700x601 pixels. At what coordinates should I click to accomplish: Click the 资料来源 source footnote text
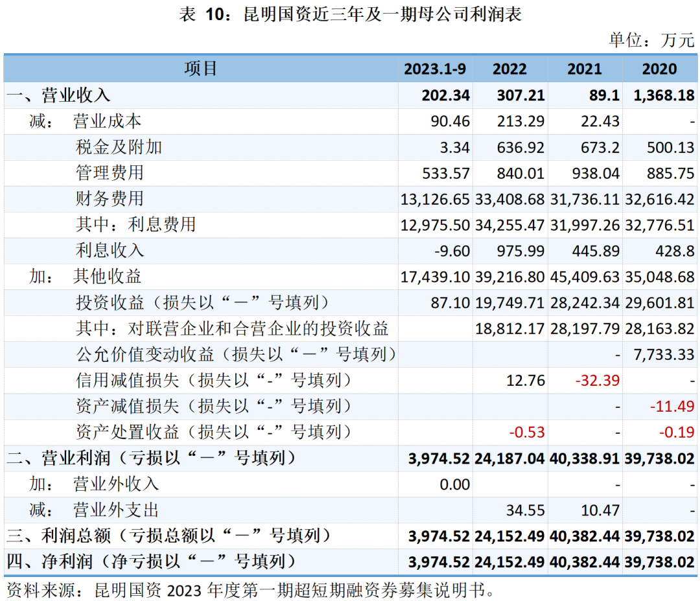(x=253, y=589)
